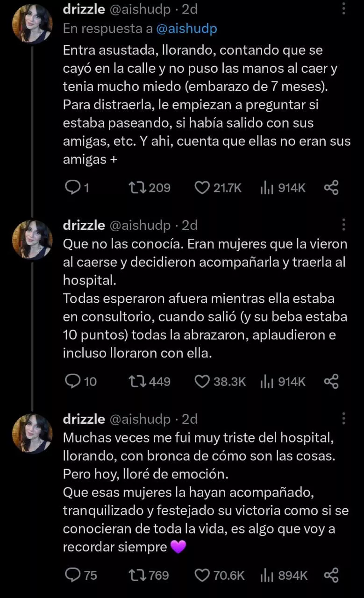Open drizzle's username on the last tweet
Image resolution: width=364 pixels, height=598 pixels.
[x=84, y=419]
